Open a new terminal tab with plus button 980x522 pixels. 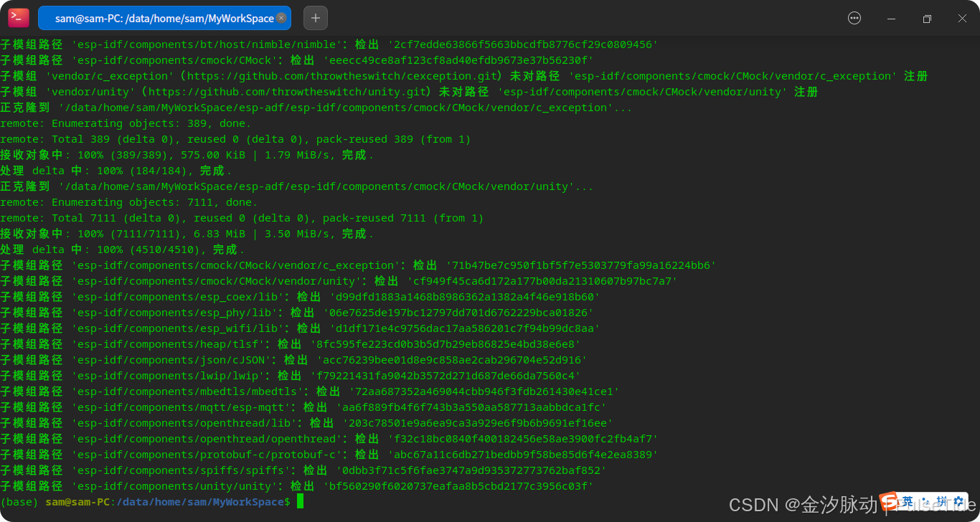(x=316, y=18)
